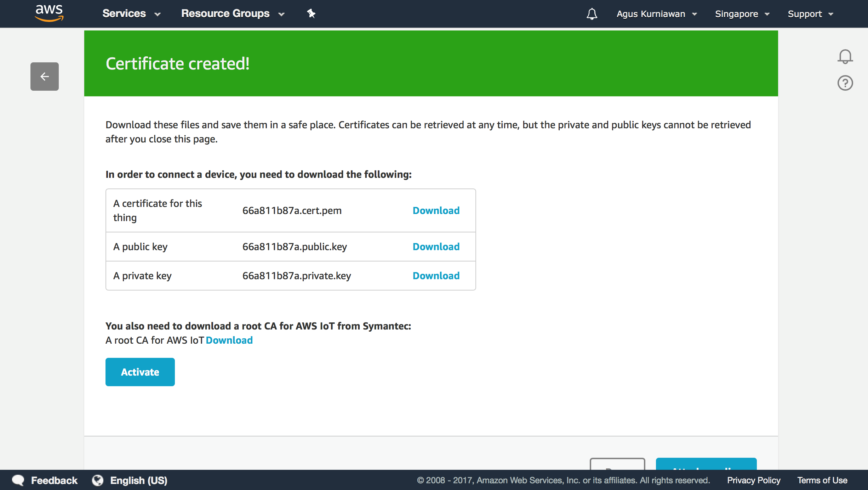Open the bell icon in right sidebar
The width and height of the screenshot is (868, 490).
845,57
